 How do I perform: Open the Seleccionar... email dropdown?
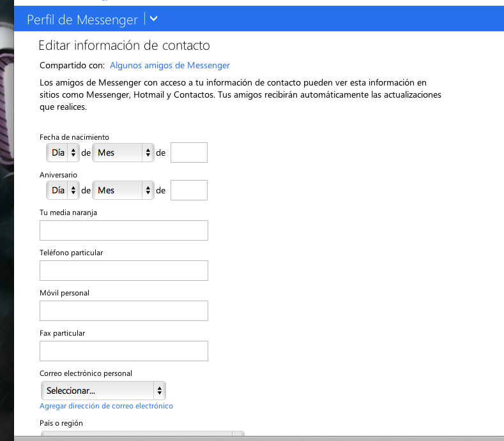click(x=103, y=391)
